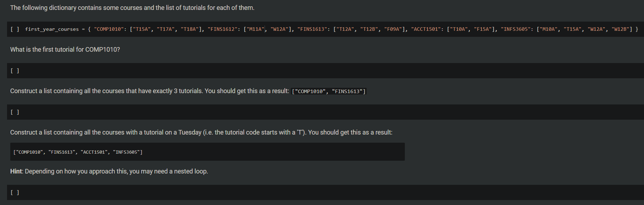Run the empty cell below the 3 tutorials question
This screenshot has height=205, width=644.
coord(15,112)
